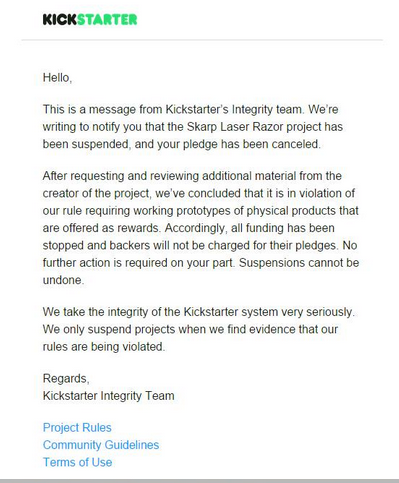
Task: Click the line starting "stopped and backers will not"
Action: 200,245
